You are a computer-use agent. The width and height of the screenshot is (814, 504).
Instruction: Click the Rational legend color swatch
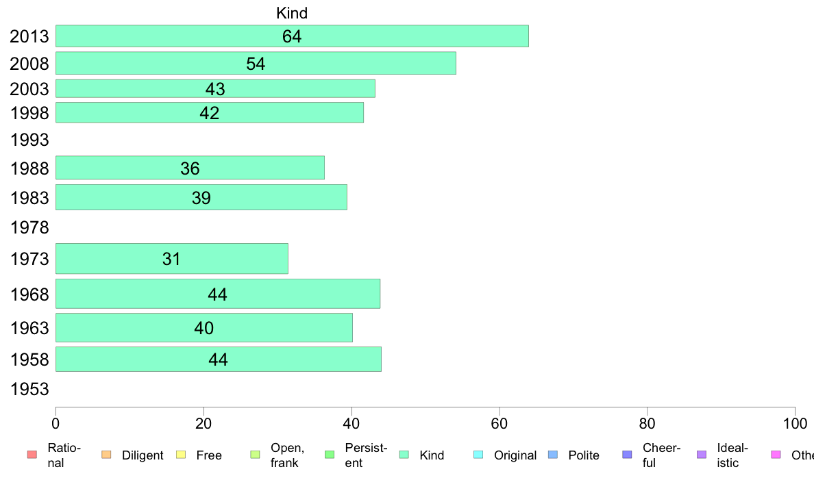(32, 455)
